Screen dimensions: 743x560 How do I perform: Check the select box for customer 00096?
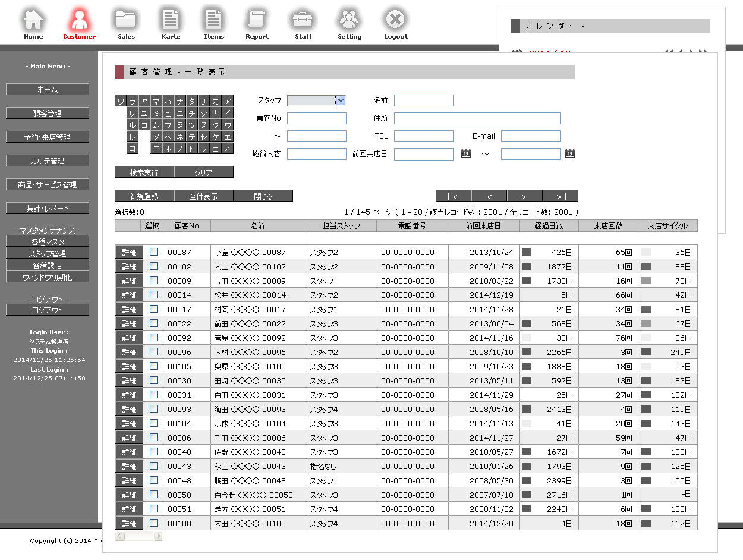[x=153, y=351]
